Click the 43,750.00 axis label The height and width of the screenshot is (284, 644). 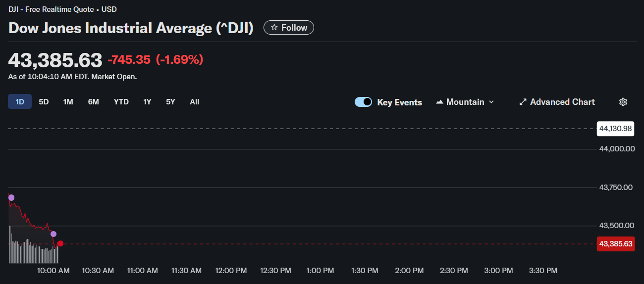tap(617, 188)
